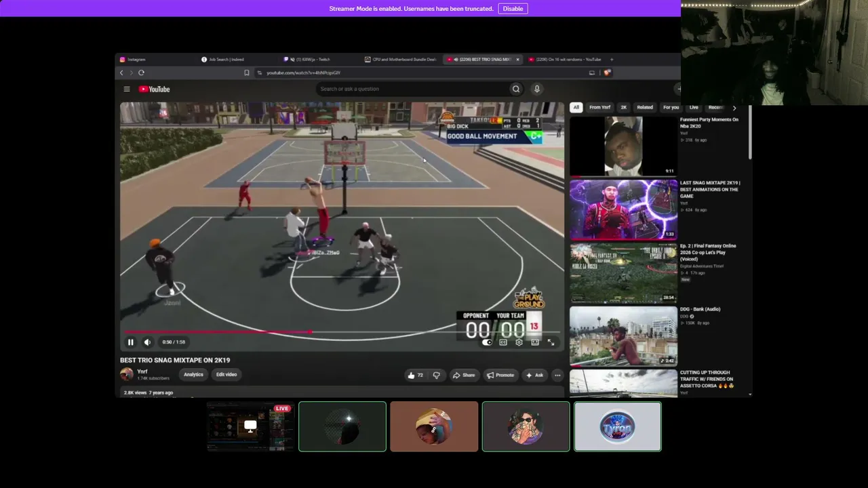This screenshot has width=868, height=488.
Task: Switch player to theater mode
Action: pos(535,342)
